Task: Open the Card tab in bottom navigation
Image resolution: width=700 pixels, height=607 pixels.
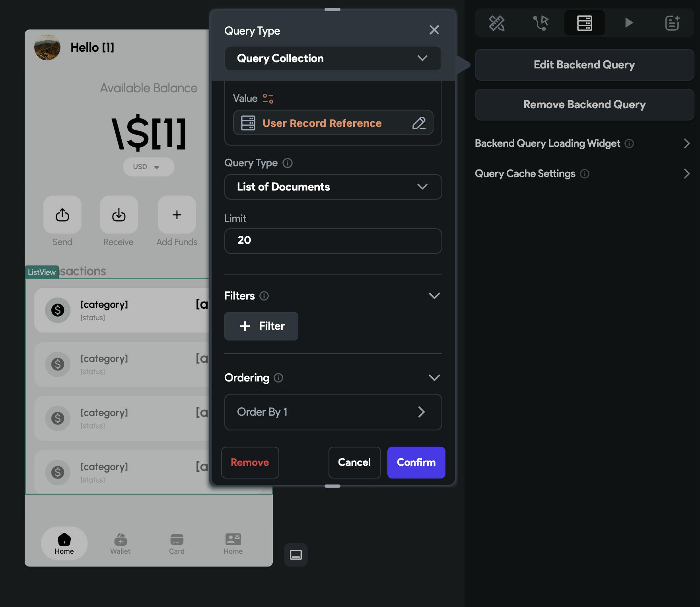Action: (x=177, y=544)
